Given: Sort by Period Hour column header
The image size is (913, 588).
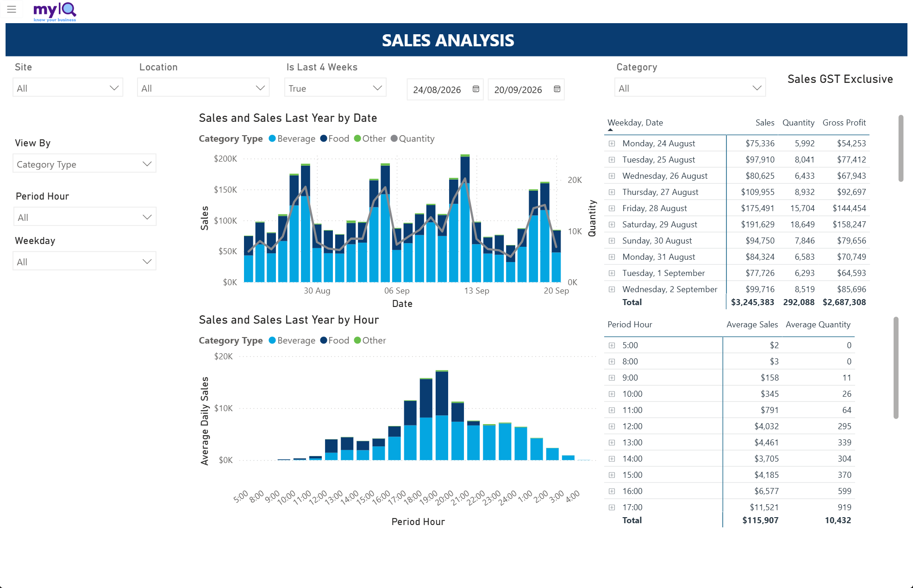Looking at the screenshot, I should (x=630, y=325).
